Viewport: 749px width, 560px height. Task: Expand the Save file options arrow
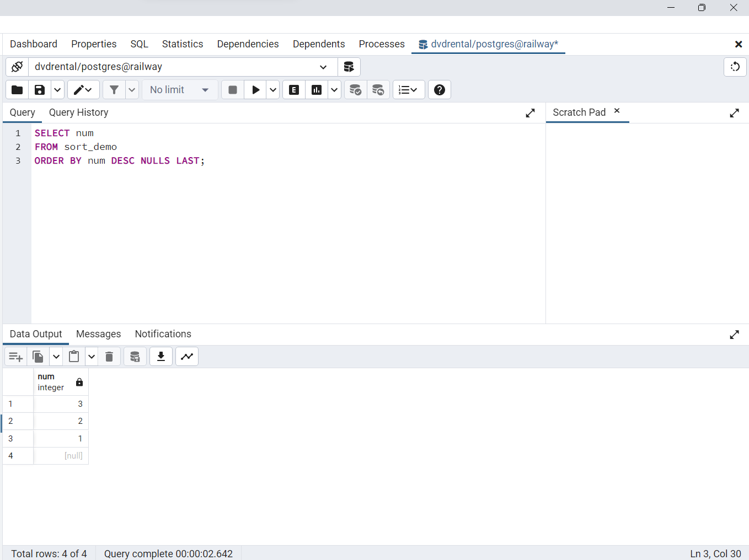pos(57,90)
